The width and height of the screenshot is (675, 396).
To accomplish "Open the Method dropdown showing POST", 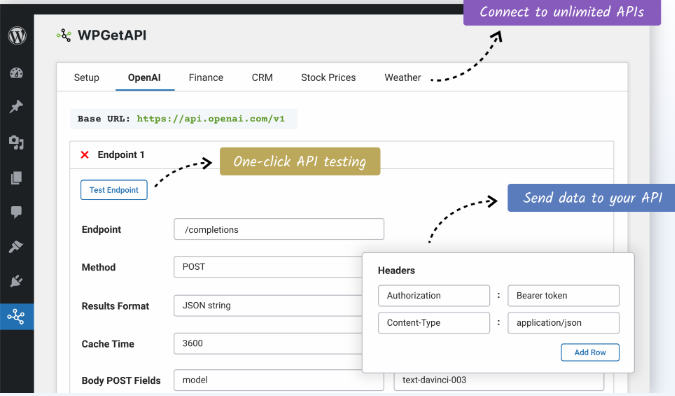I will (268, 267).
